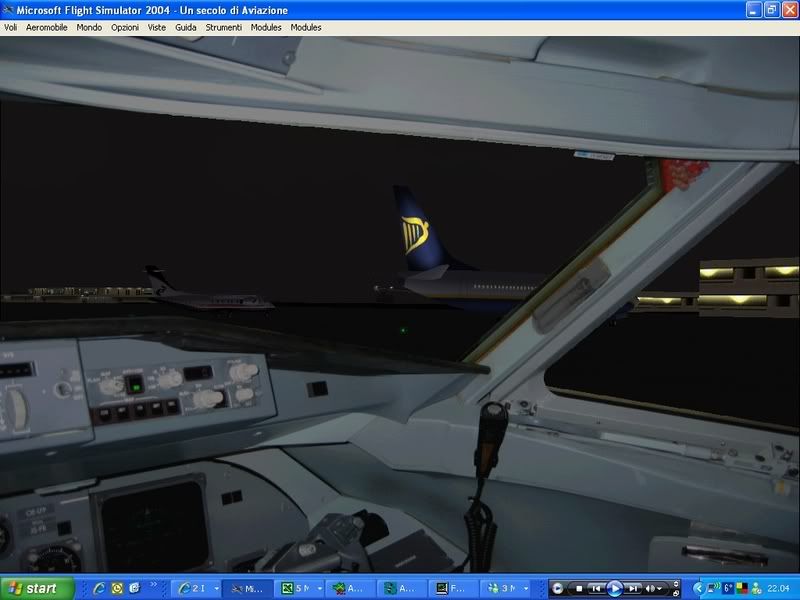The image size is (800, 600).
Task: Turn the far-left glareshield rotary knob
Action: (x=111, y=386)
